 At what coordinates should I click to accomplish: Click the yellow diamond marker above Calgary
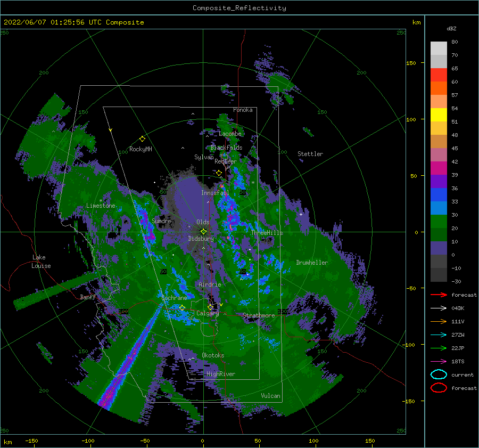click(210, 307)
